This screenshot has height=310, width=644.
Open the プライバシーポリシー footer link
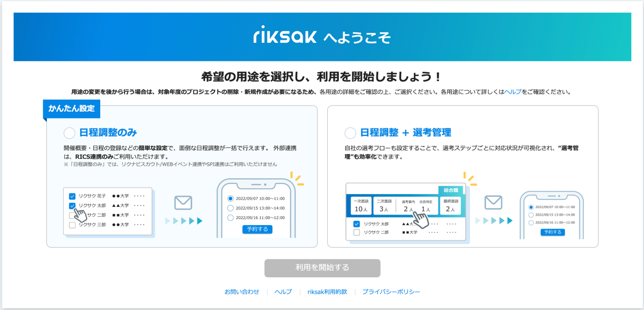pyautogui.click(x=391, y=292)
